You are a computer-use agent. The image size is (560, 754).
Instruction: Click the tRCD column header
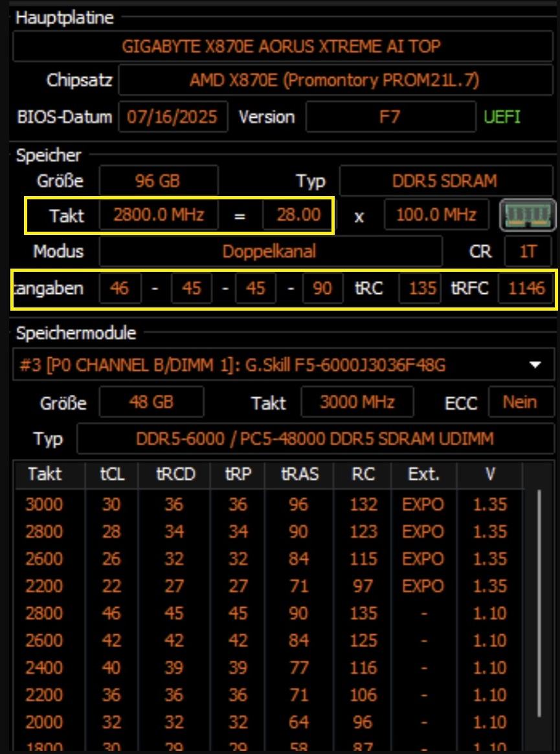pyautogui.click(x=175, y=474)
